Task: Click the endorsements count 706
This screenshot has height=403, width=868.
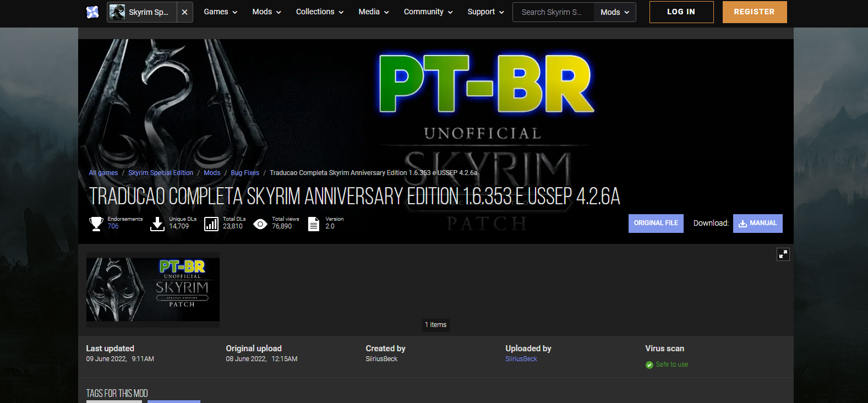Action: [113, 226]
